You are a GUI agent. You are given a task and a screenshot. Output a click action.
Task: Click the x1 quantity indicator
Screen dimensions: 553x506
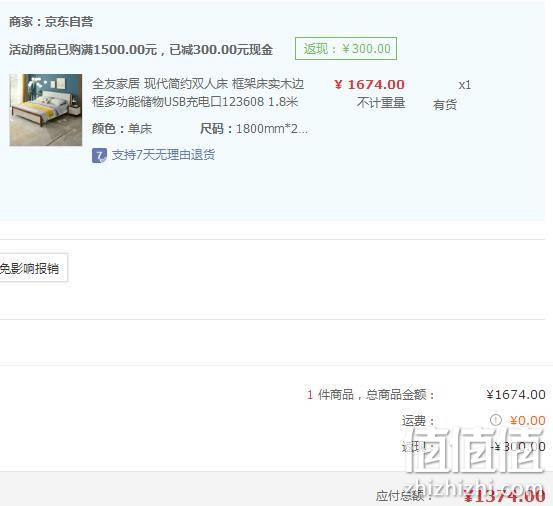464,85
